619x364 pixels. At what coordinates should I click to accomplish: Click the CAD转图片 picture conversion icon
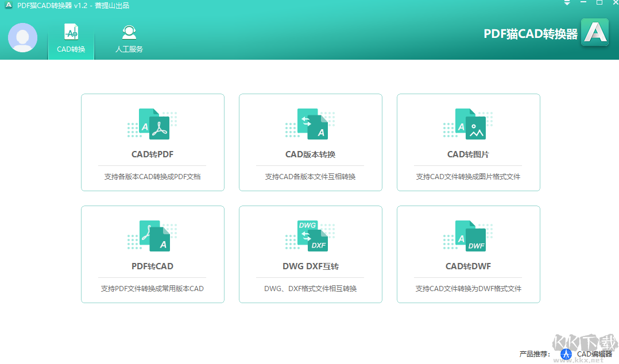tap(468, 123)
